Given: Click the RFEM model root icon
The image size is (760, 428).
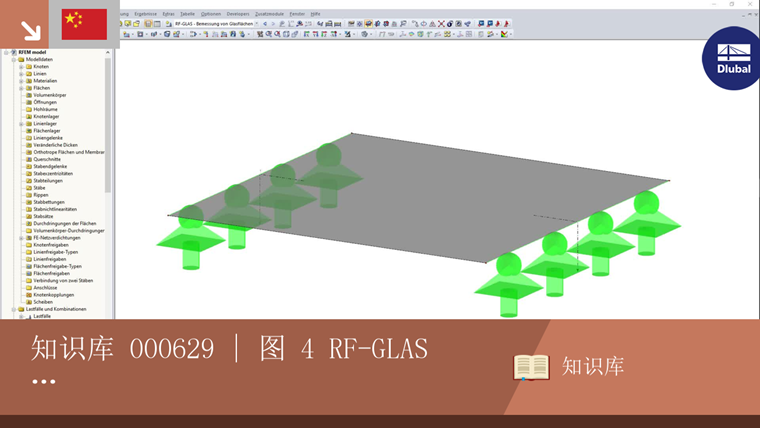Looking at the screenshot, I should (14, 52).
